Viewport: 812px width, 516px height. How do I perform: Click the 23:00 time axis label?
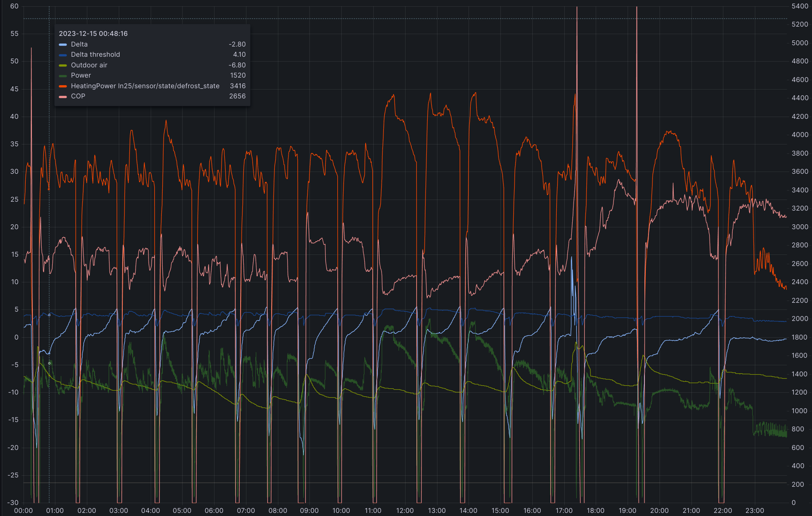click(754, 511)
